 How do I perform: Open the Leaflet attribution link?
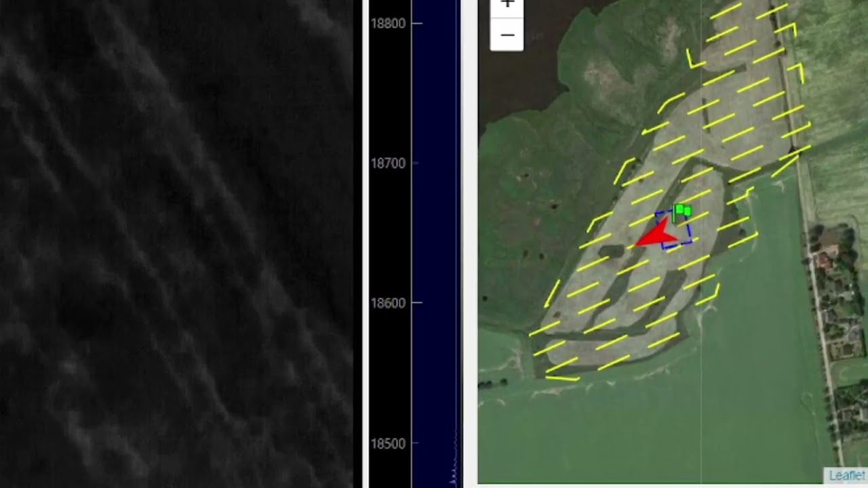pyautogui.click(x=847, y=475)
